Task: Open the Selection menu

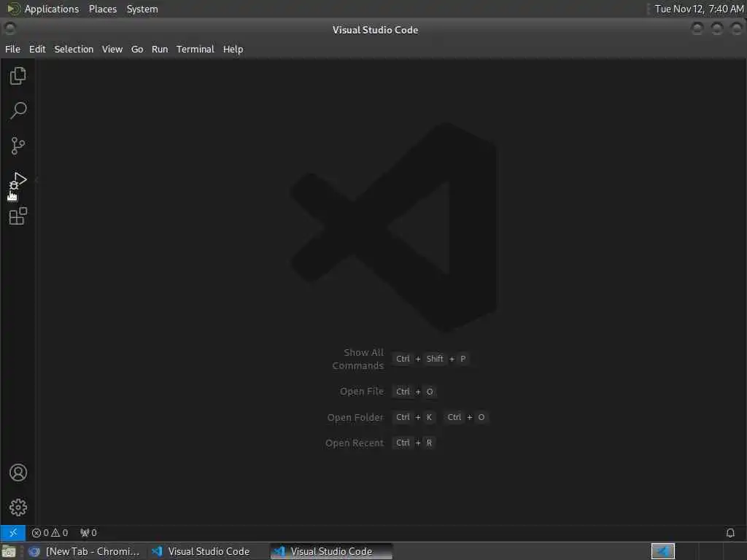Action: pyautogui.click(x=74, y=49)
